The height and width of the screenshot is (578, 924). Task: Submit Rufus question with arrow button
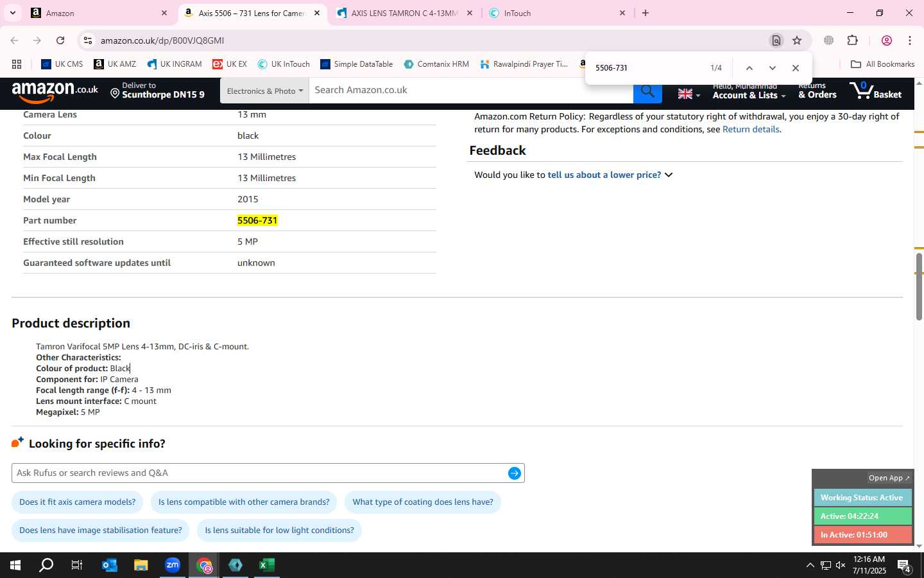[515, 473]
